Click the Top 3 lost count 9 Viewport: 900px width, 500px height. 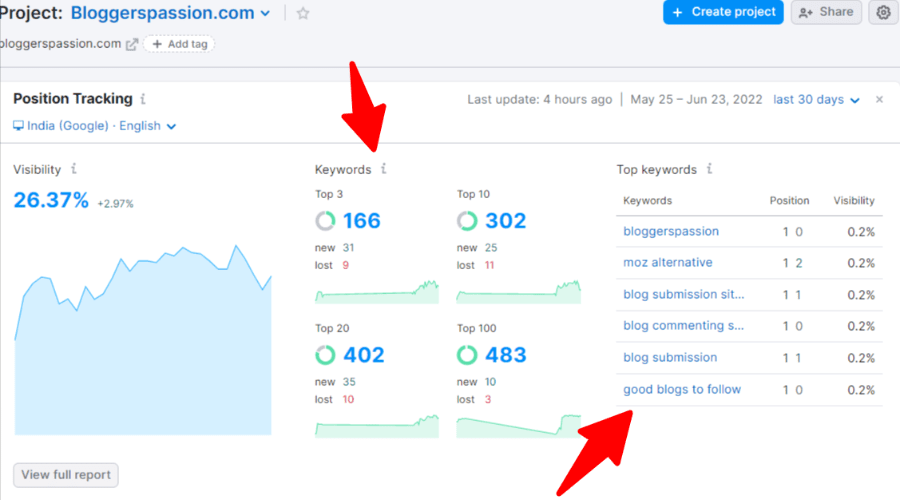[x=346, y=265]
